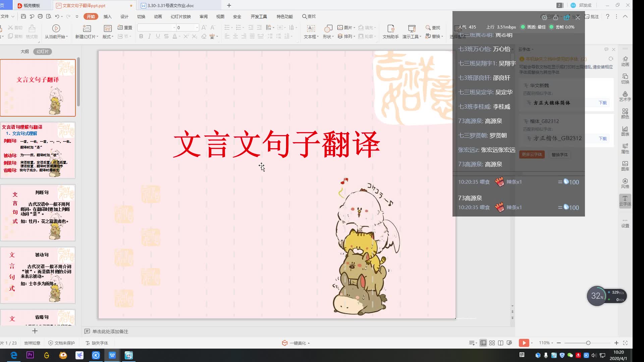Close the live stream chat overlay

578,17
